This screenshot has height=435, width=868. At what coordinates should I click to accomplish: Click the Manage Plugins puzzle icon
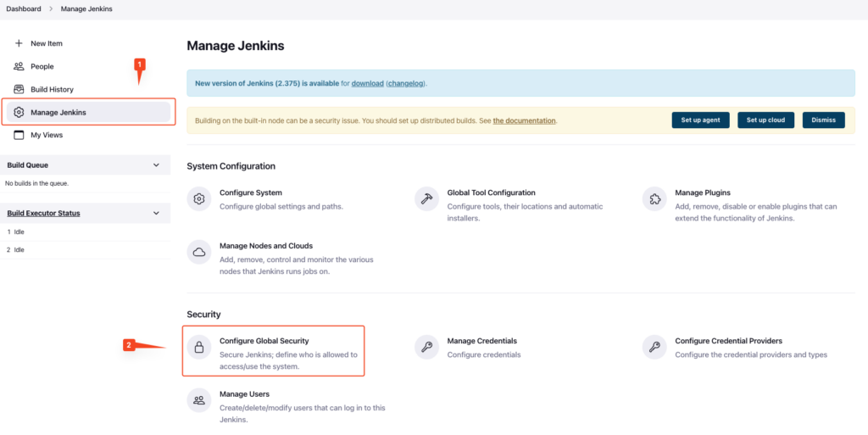(654, 198)
